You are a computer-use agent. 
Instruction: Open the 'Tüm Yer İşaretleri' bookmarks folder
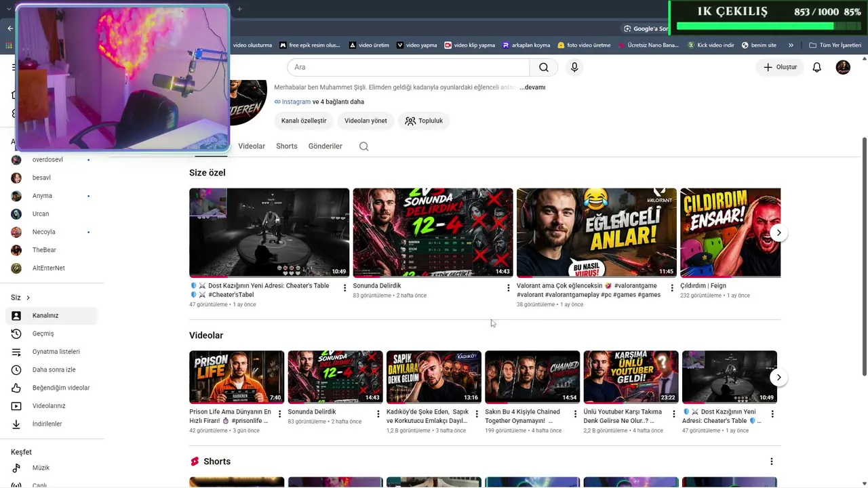[x=835, y=45]
